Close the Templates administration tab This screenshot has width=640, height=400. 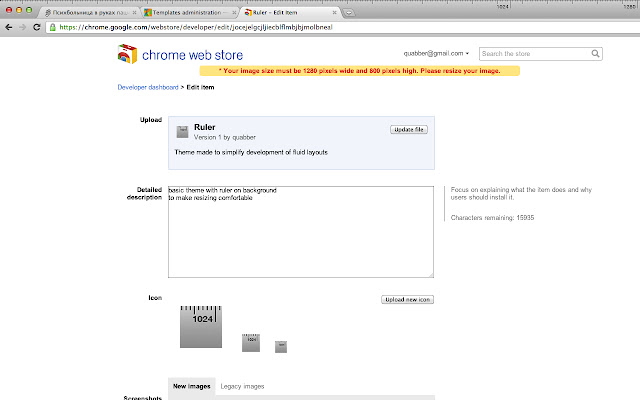click(x=234, y=13)
